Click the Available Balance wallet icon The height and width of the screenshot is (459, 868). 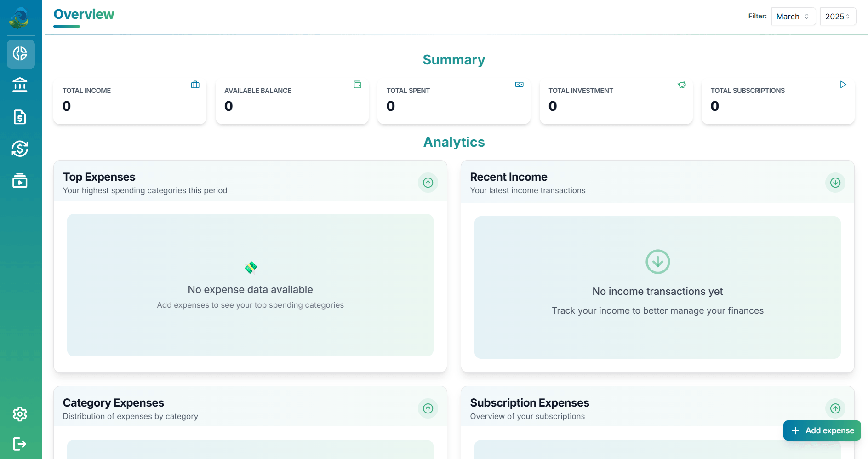pos(357,85)
